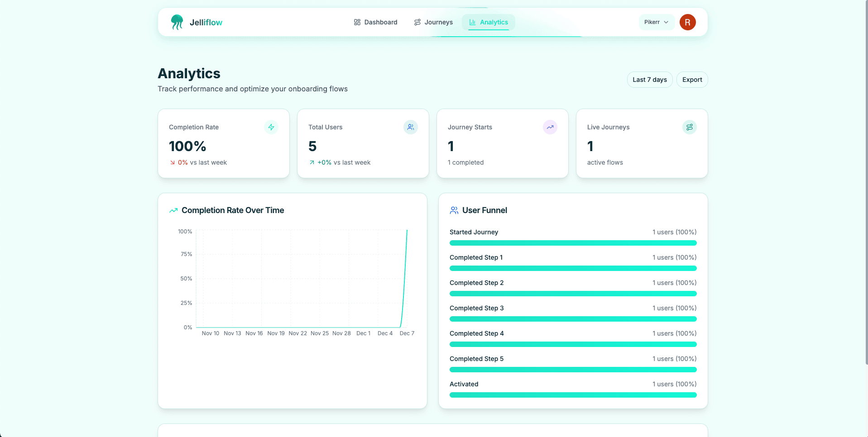This screenshot has height=437, width=868.
Task: Click the users icon on Total Users card
Action: (411, 127)
